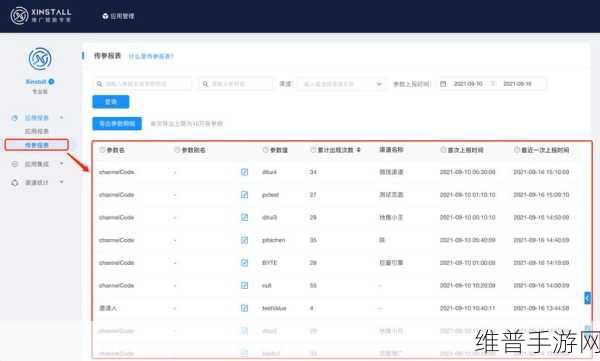Sort by 累计出现次数 using sort arrows

[359, 150]
